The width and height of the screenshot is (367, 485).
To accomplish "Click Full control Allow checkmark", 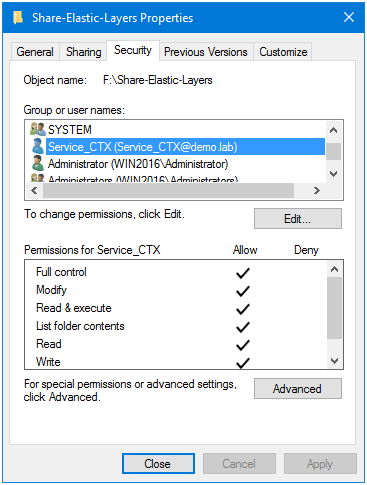I will click(x=243, y=273).
